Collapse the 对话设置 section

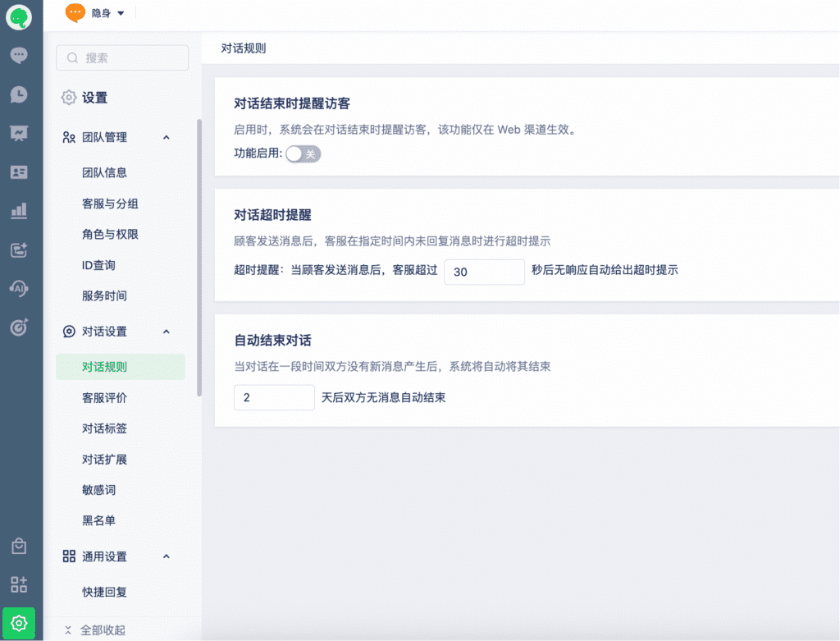(166, 332)
